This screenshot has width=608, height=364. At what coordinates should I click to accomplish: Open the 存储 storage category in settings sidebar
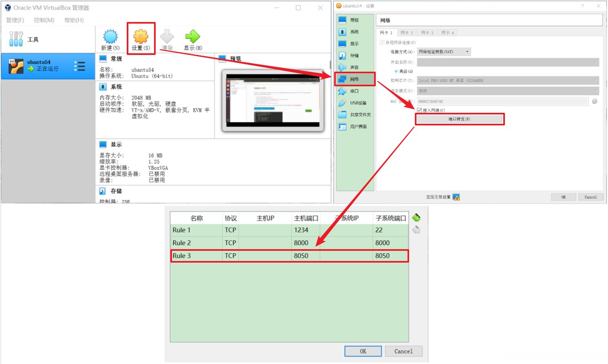pos(355,55)
